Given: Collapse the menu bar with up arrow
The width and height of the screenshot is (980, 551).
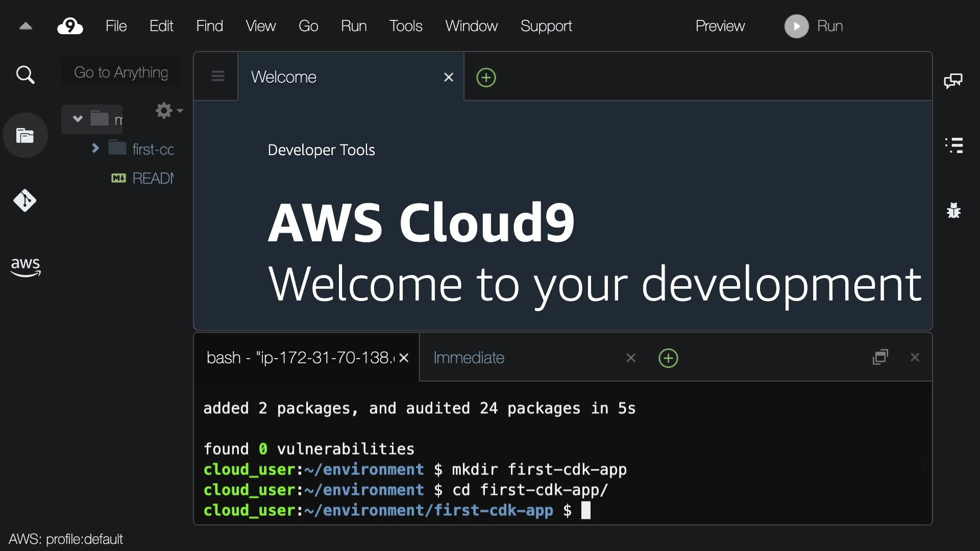Looking at the screenshot, I should 26,26.
